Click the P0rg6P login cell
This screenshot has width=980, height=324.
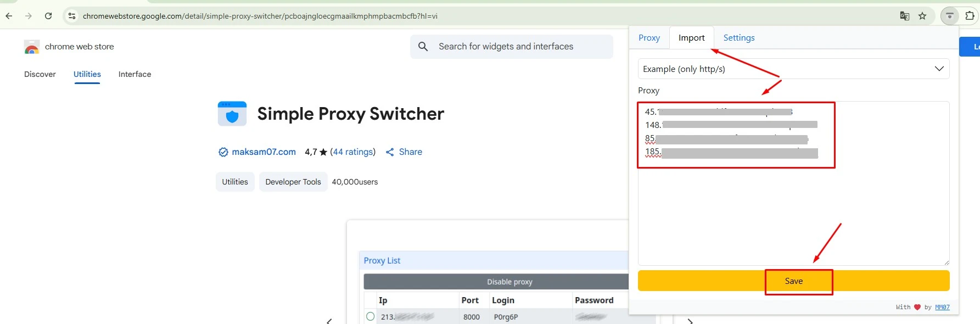[x=506, y=317]
